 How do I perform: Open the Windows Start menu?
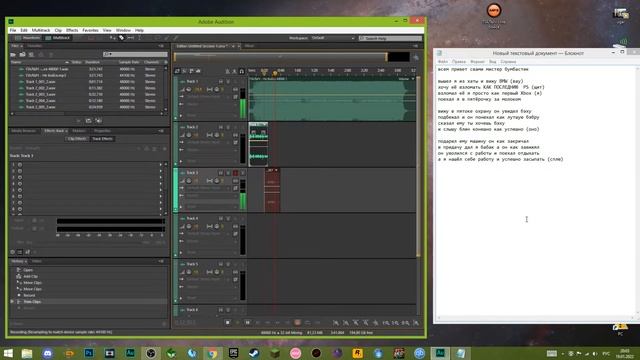click(x=8, y=353)
